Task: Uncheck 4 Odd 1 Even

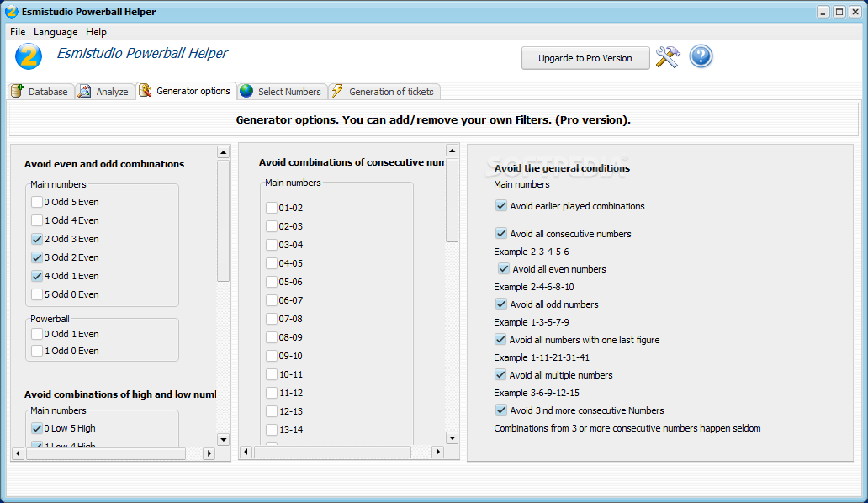Action: [x=37, y=276]
